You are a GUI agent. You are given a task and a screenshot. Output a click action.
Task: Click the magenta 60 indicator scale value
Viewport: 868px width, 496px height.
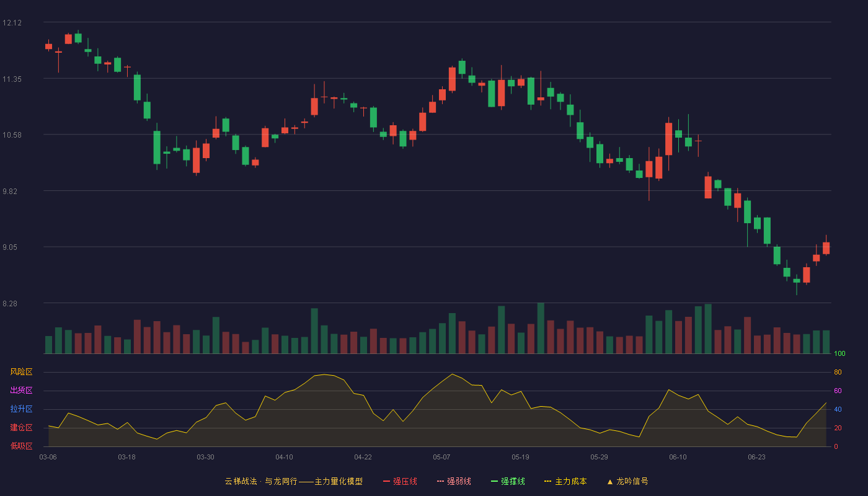click(838, 391)
